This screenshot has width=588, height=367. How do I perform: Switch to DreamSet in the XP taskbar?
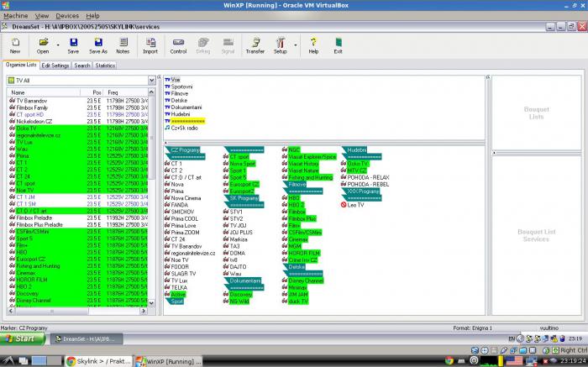[x=87, y=339]
